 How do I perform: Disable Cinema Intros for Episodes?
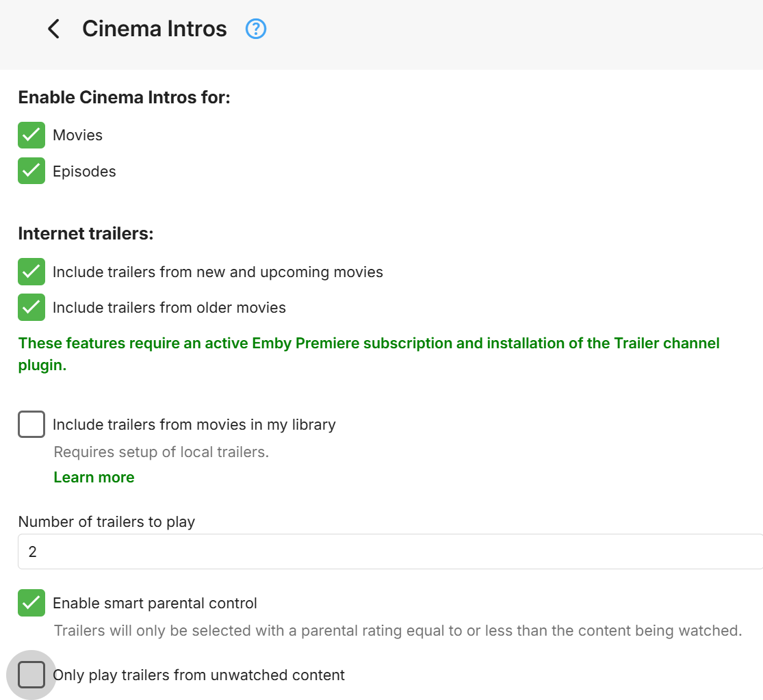point(31,171)
